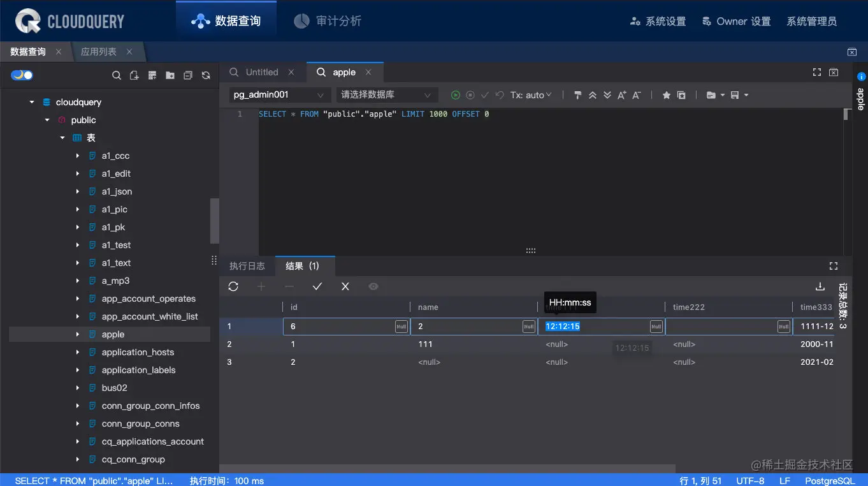Open the Tx: auto transaction dropdown
This screenshot has height=486, width=868.
tap(531, 95)
